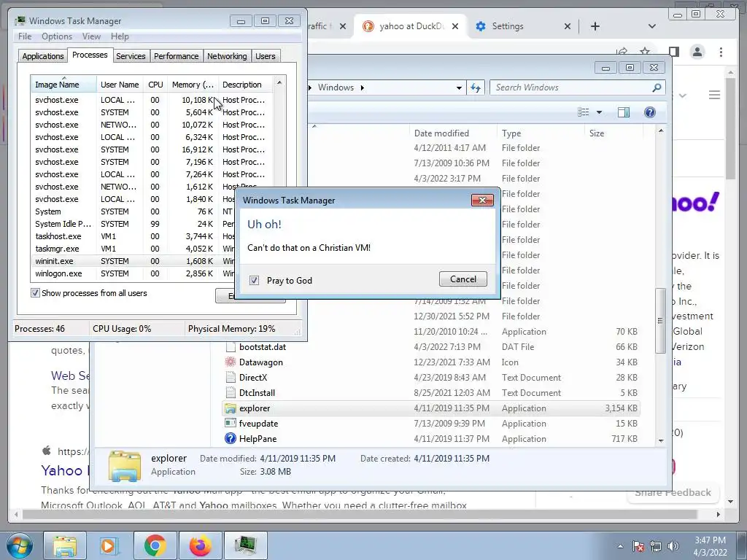Open Windows Explorer from taskbar

pyautogui.click(x=65, y=545)
